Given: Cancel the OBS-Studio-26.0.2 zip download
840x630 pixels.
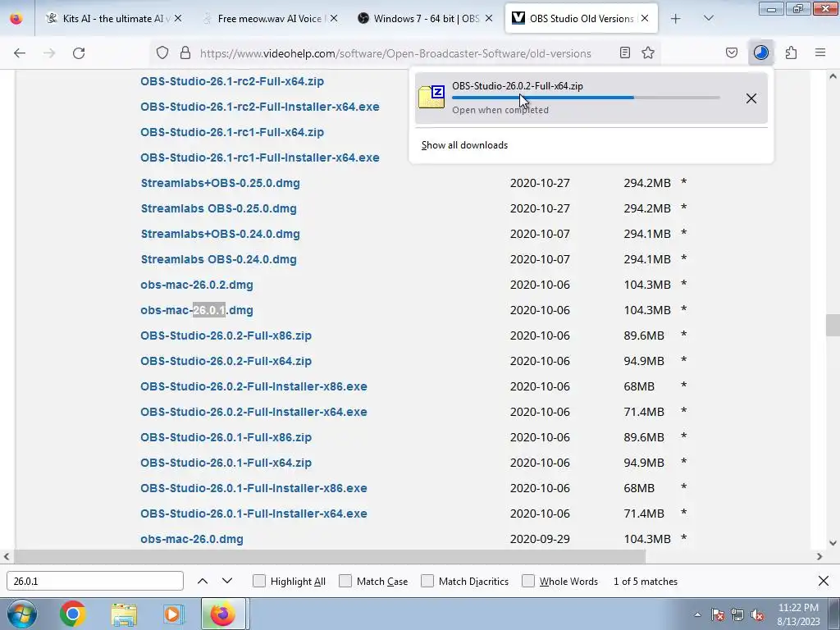Looking at the screenshot, I should click(751, 98).
